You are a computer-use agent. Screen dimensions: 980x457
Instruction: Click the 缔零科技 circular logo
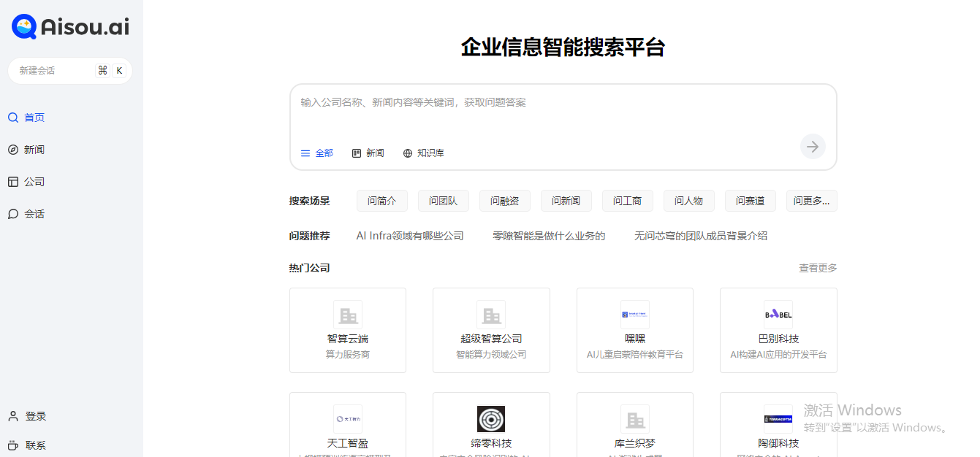coord(491,419)
